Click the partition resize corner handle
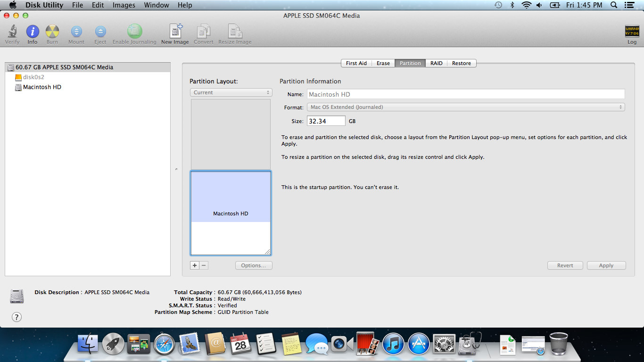The image size is (644, 362). point(267,252)
